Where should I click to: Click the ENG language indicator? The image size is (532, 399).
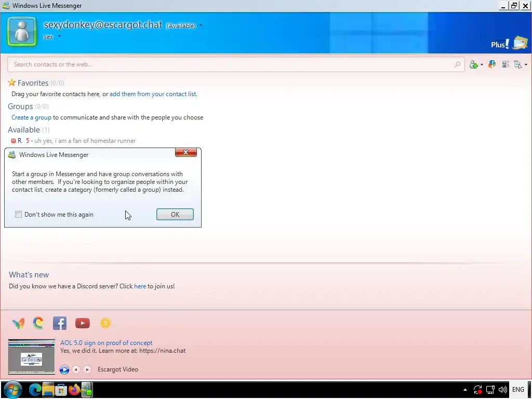point(518,390)
